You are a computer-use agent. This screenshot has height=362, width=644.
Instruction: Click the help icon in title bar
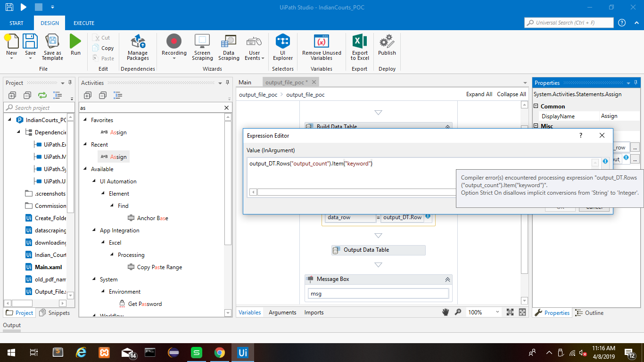[622, 23]
